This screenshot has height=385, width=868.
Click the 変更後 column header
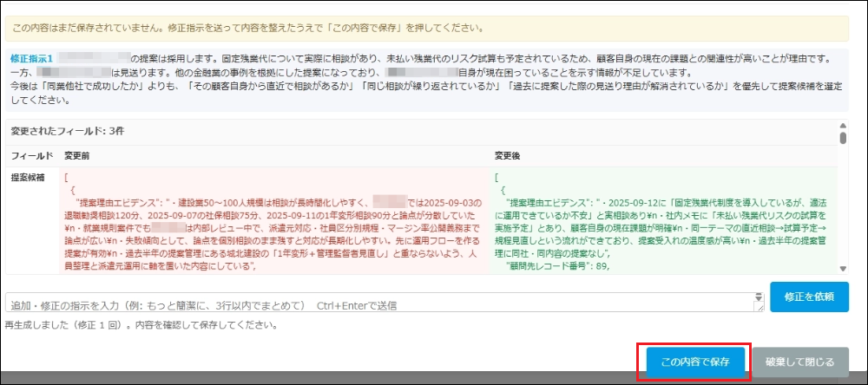pos(507,157)
